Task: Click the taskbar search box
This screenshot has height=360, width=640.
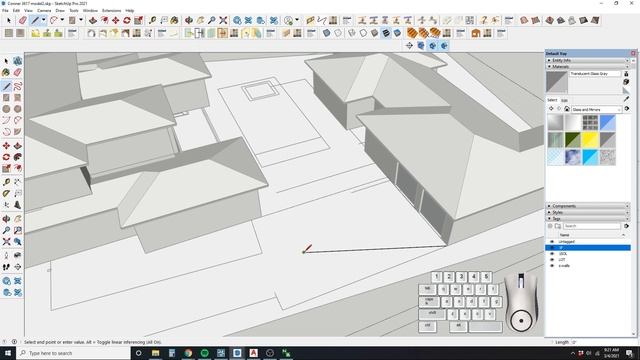Action: pos(73,353)
